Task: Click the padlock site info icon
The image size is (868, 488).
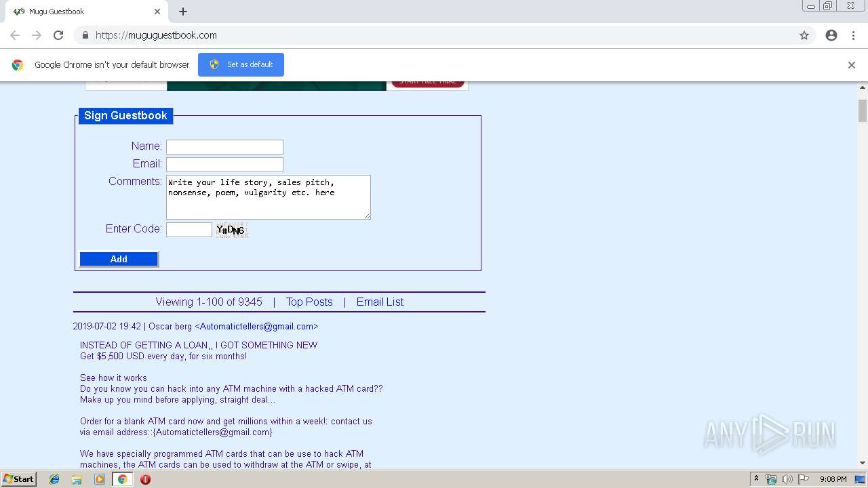Action: (x=85, y=35)
